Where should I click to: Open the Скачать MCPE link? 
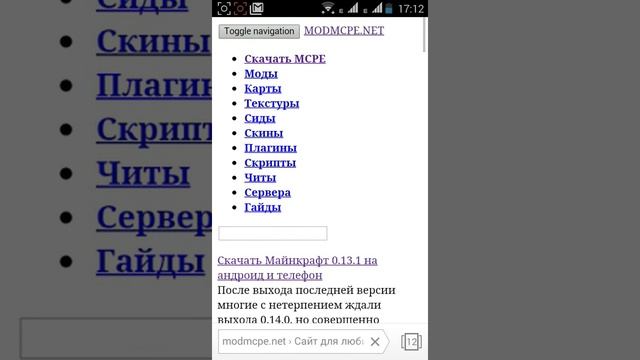(285, 59)
